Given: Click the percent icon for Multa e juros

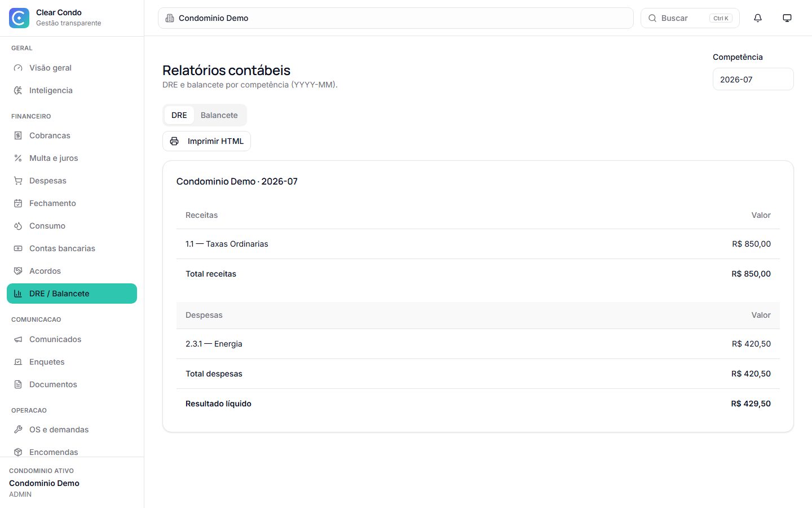Looking at the screenshot, I should [18, 158].
